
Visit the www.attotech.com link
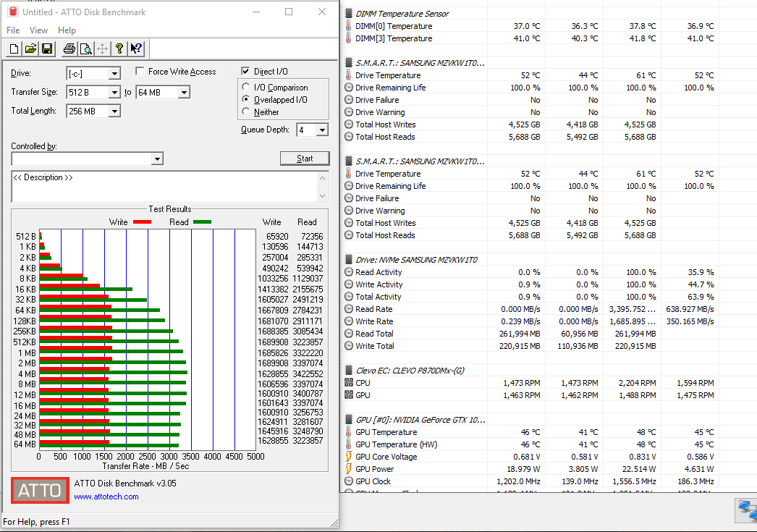pos(106,497)
